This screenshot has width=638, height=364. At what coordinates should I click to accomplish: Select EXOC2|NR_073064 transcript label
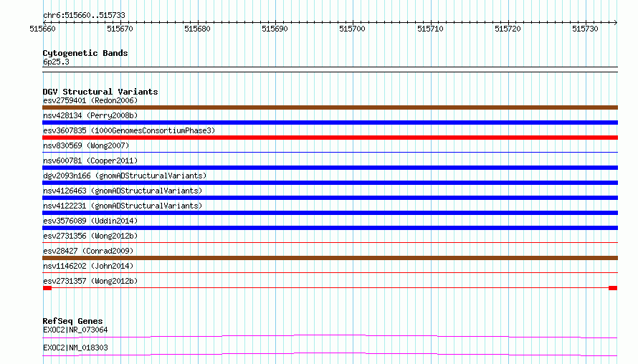pyautogui.click(x=75, y=330)
